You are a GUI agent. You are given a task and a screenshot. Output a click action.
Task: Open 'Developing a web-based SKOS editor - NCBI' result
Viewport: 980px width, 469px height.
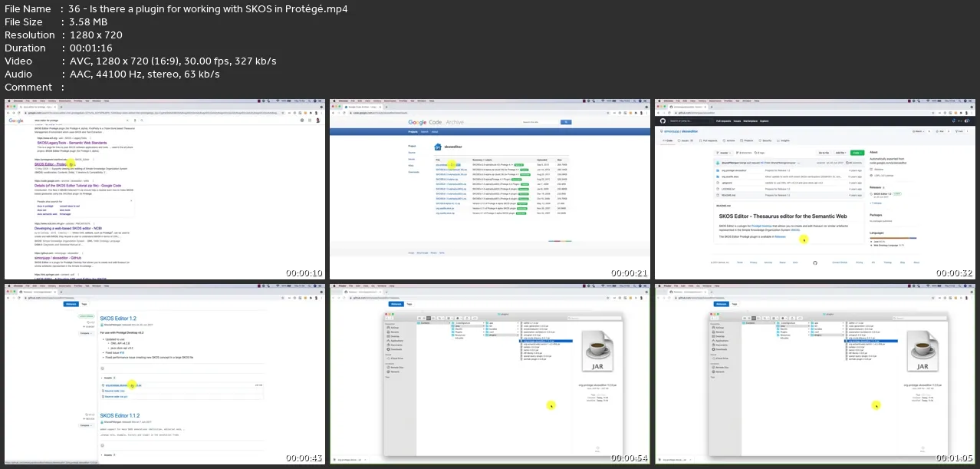70,227
